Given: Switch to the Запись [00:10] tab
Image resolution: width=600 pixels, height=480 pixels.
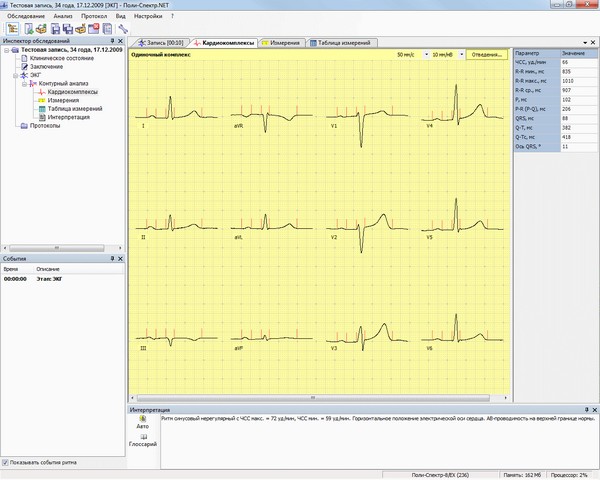Looking at the screenshot, I should tap(160, 43).
